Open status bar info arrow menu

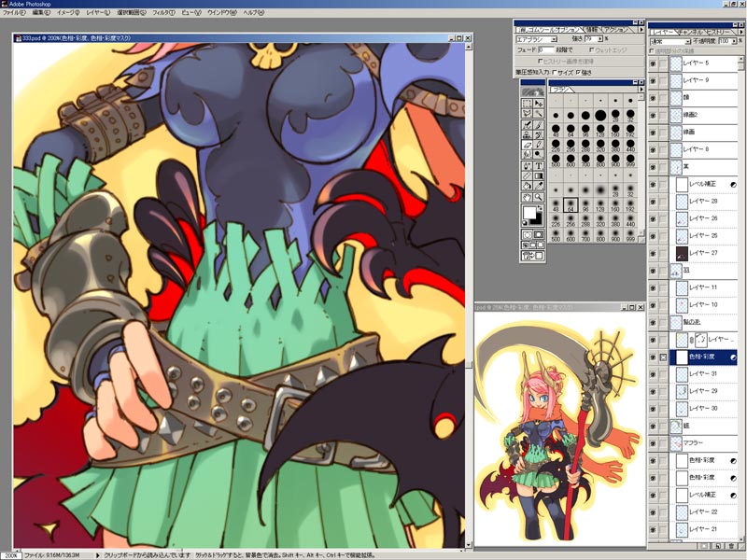(x=98, y=555)
